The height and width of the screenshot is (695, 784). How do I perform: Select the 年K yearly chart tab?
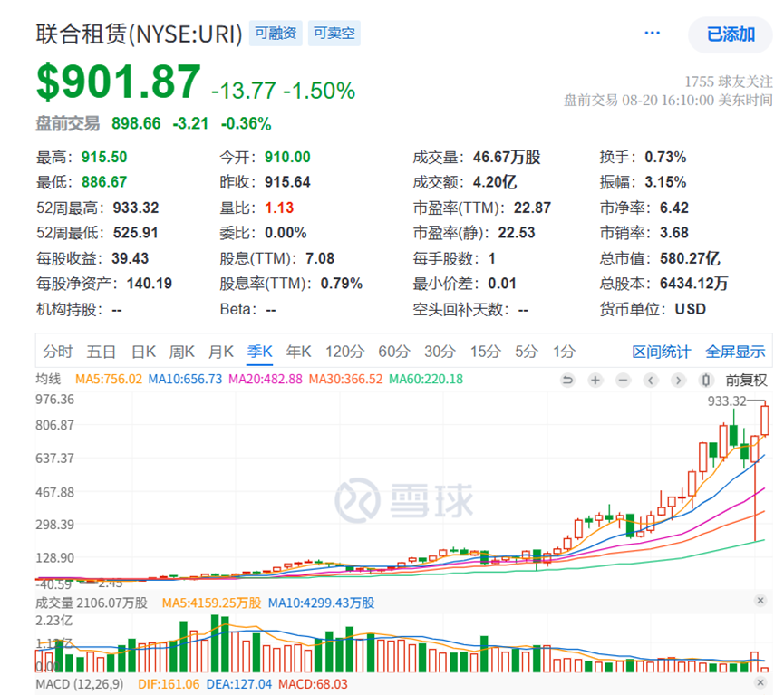pos(299,352)
